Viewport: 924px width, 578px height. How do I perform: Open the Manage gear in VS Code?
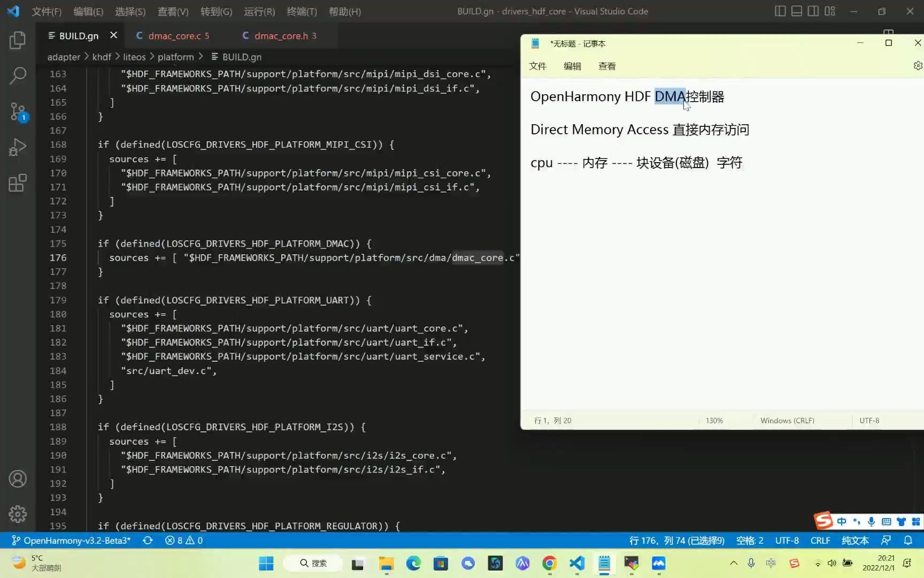tap(18, 514)
